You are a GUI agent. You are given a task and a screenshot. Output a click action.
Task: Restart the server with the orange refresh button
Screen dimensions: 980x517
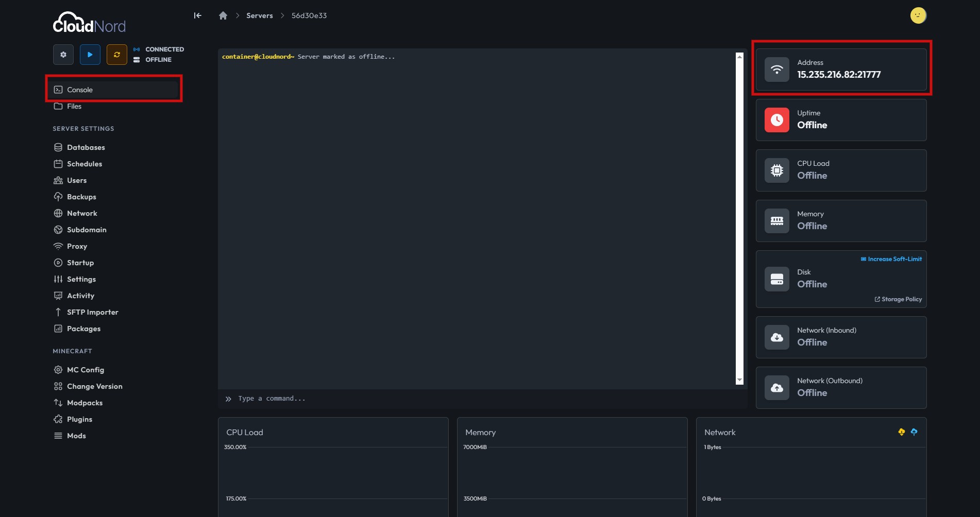(117, 55)
